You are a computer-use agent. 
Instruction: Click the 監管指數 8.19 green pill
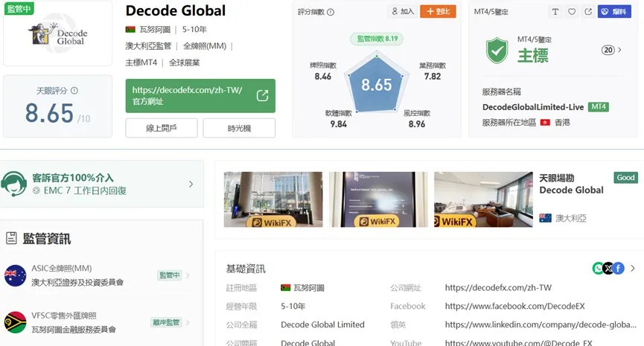[x=377, y=39]
